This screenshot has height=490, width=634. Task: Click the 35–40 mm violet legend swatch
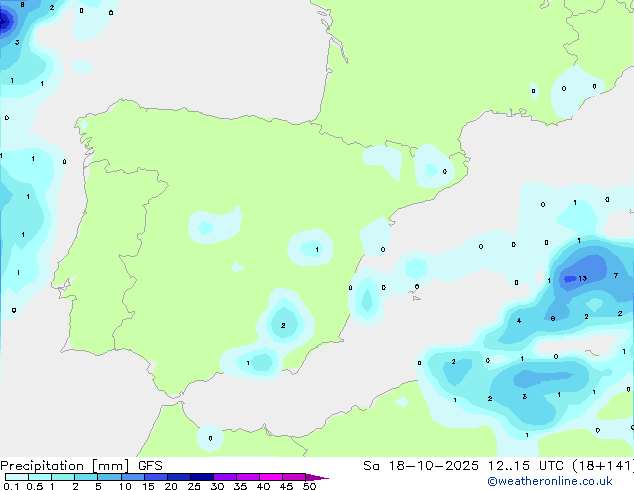point(248,477)
